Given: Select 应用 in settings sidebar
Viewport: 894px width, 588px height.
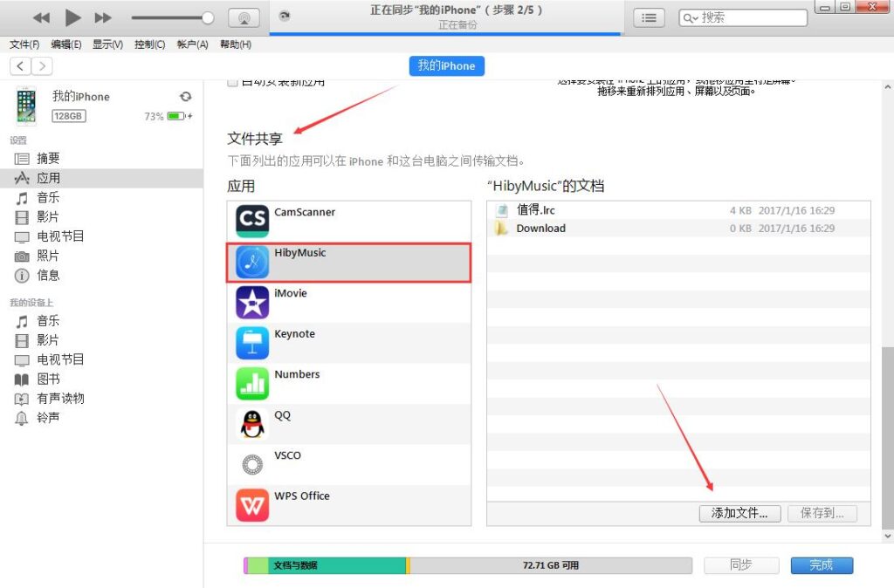Looking at the screenshot, I should pos(101,178).
